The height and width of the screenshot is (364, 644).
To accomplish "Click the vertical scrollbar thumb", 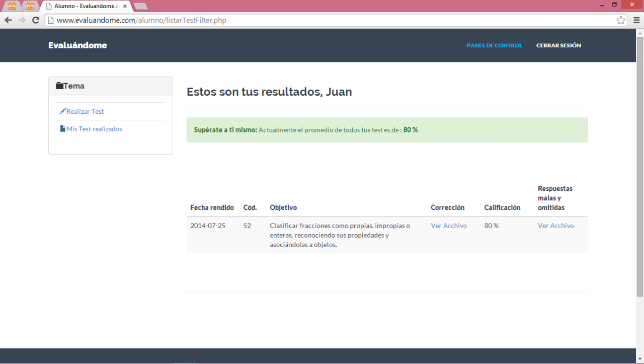I will [x=639, y=166].
